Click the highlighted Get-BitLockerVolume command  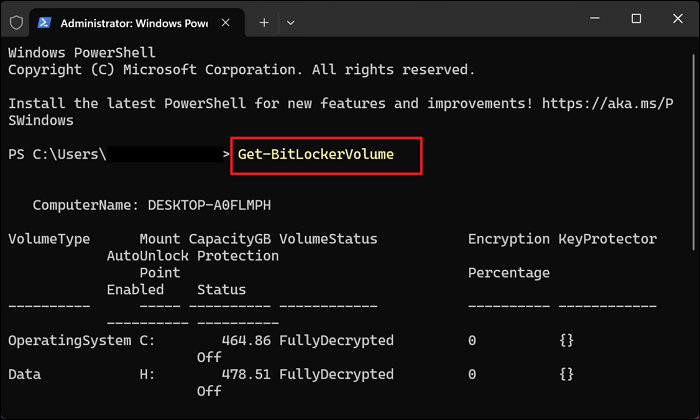pyautogui.click(x=316, y=155)
